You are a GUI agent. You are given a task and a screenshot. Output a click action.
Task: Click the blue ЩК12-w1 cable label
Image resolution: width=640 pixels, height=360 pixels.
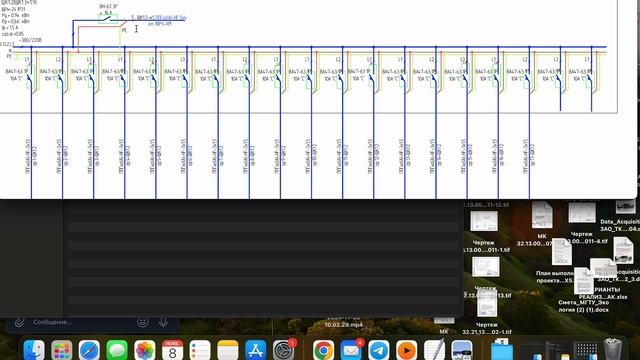tap(158, 18)
